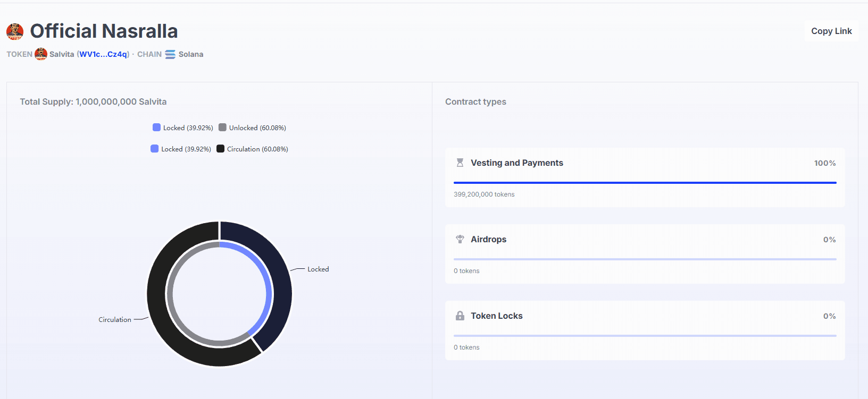Select the Token Locks contract type
The height and width of the screenshot is (399, 868).
[x=496, y=316]
